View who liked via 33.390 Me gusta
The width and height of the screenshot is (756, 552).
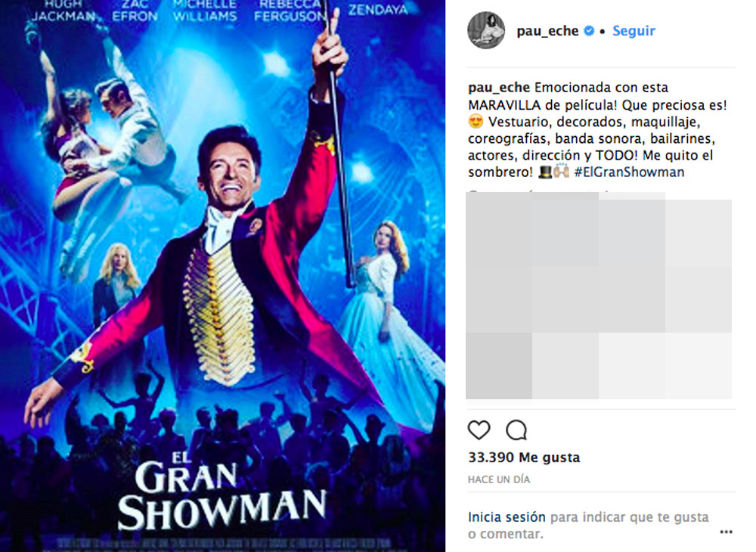524,457
